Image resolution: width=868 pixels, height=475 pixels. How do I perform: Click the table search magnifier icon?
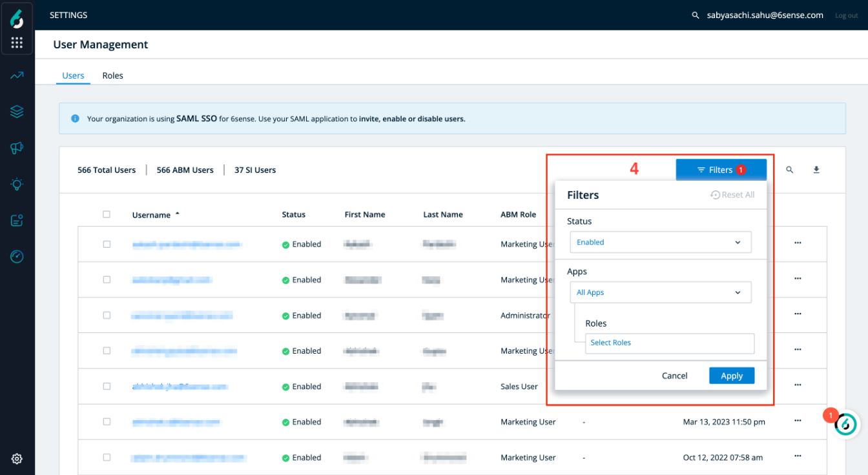pyautogui.click(x=789, y=170)
